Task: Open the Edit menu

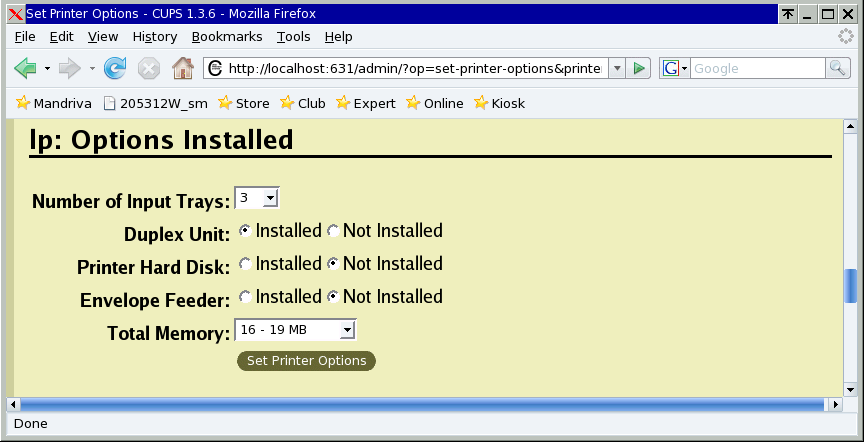Action: [61, 37]
